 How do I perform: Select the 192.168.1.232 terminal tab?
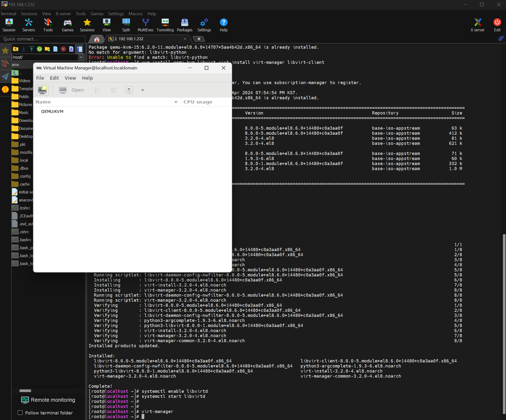(129, 39)
